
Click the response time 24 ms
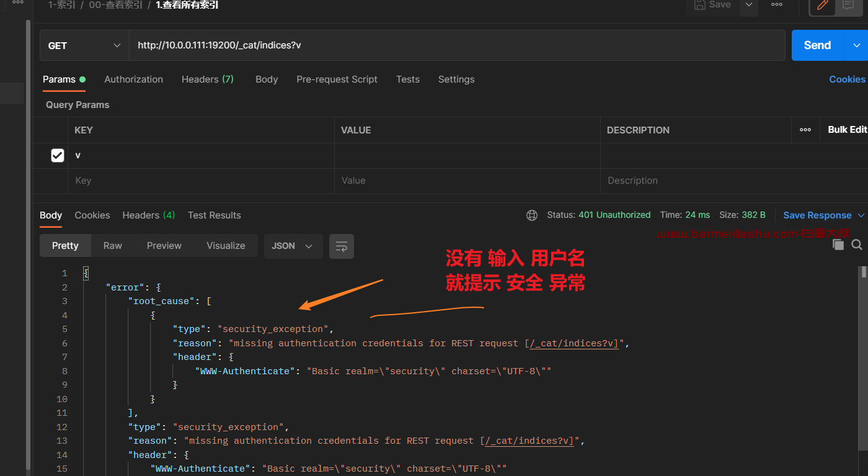697,215
